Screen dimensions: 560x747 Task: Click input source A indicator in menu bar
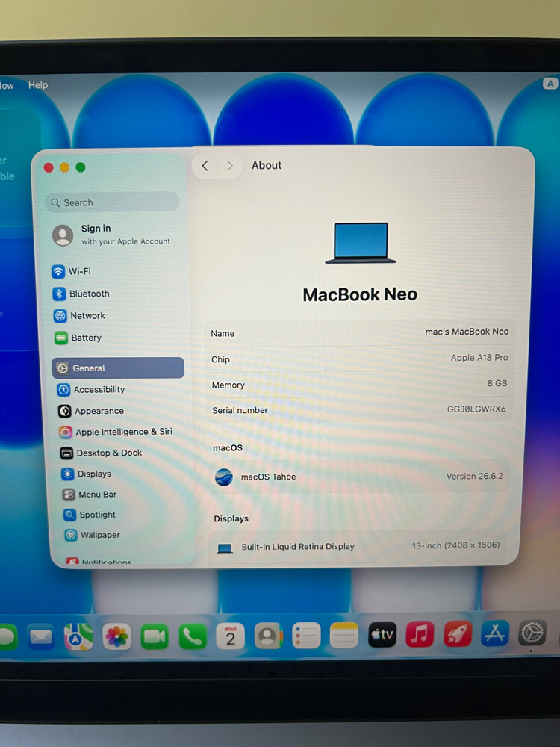(x=550, y=84)
